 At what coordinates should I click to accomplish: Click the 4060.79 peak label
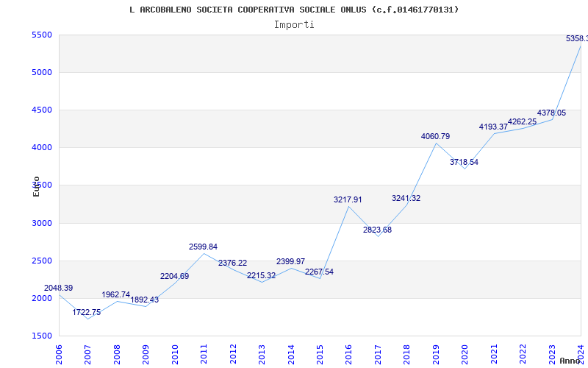point(436,136)
